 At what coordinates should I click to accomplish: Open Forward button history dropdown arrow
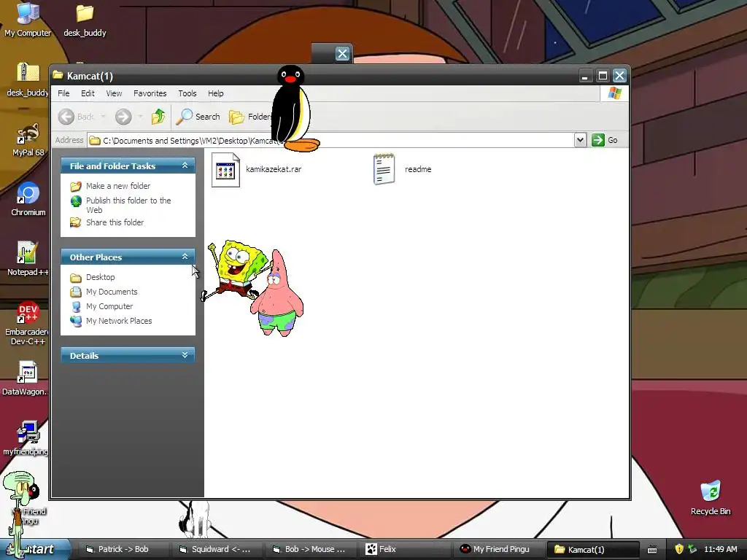[140, 117]
